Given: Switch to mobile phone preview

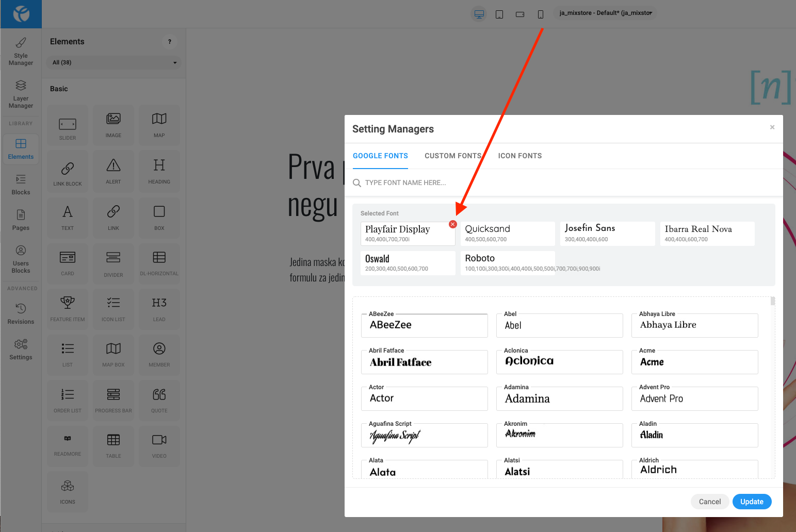Looking at the screenshot, I should click(x=541, y=14).
